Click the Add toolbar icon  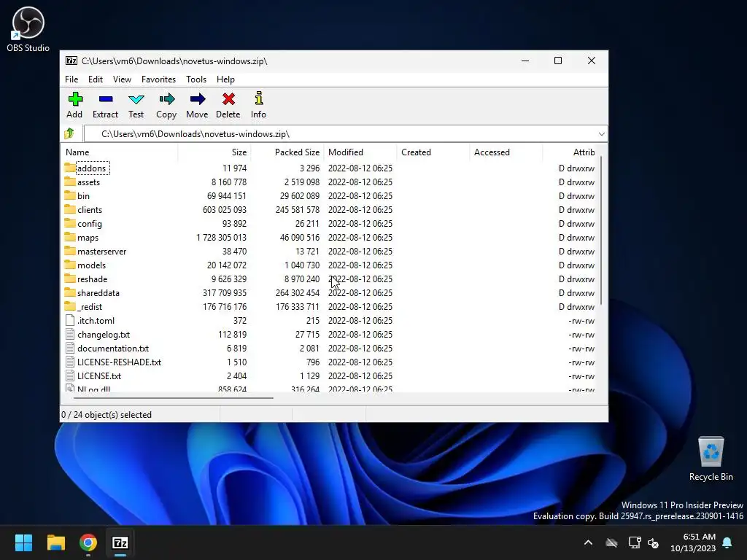75,99
